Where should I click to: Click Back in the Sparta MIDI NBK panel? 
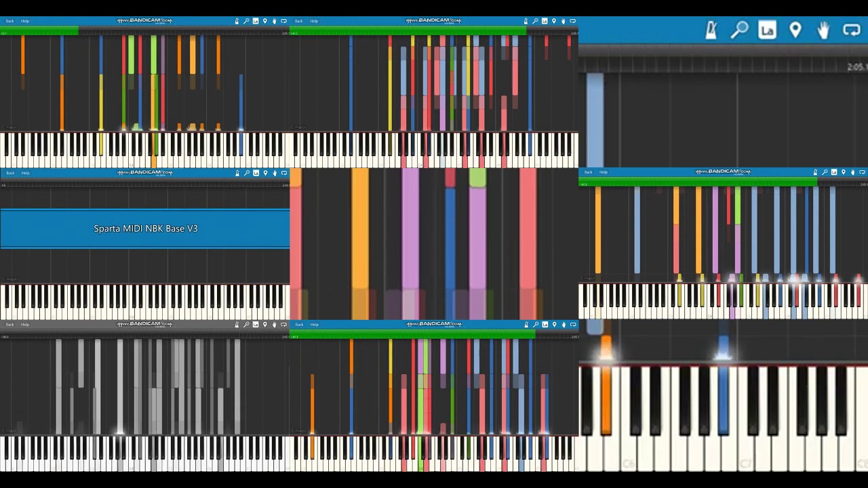click(x=9, y=173)
